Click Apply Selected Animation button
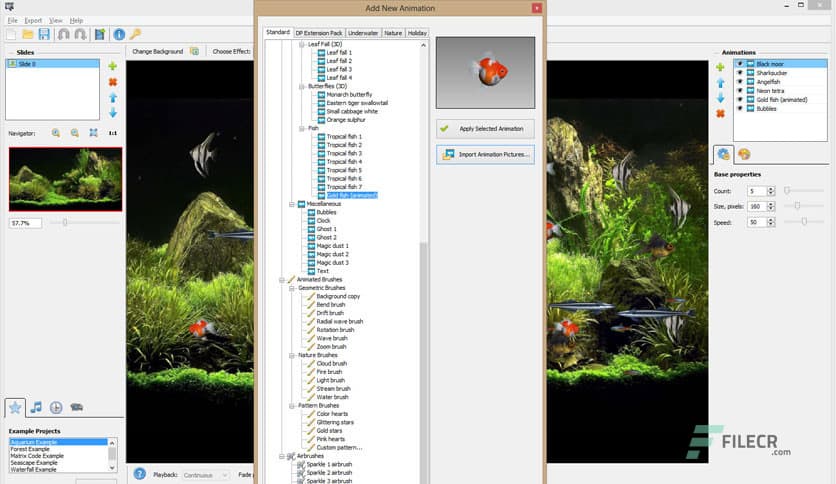836x484 pixels. click(485, 128)
